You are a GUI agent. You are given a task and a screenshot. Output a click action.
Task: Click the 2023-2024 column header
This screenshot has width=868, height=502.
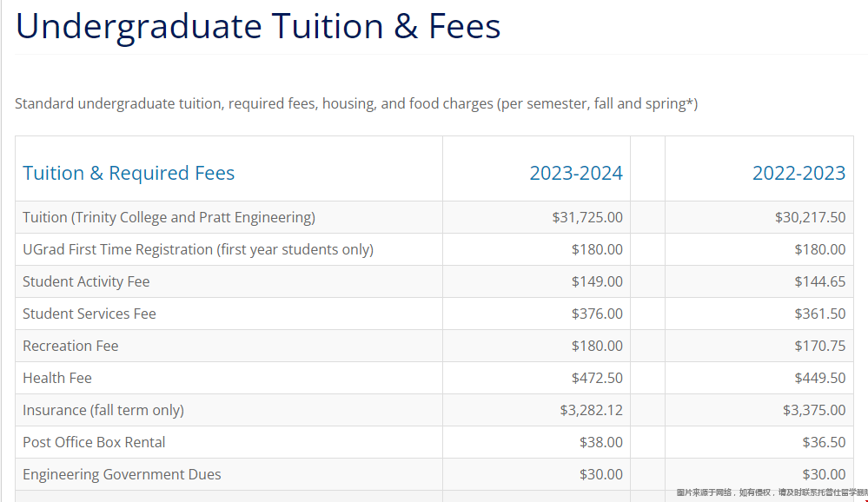576,173
